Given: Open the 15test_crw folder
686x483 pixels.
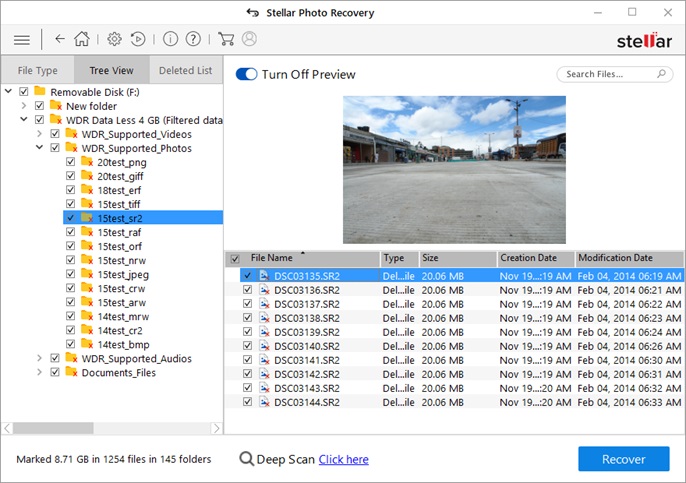Looking at the screenshot, I should (x=121, y=288).
